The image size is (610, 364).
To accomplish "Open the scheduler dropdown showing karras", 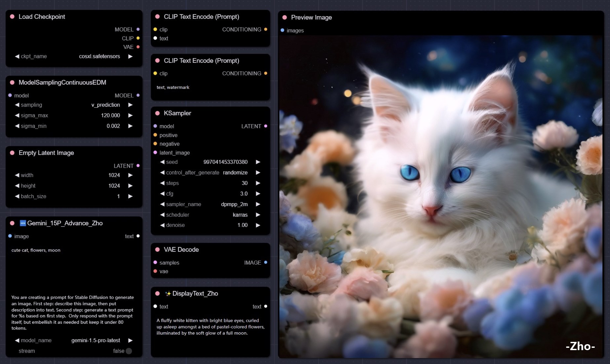I will (210, 215).
